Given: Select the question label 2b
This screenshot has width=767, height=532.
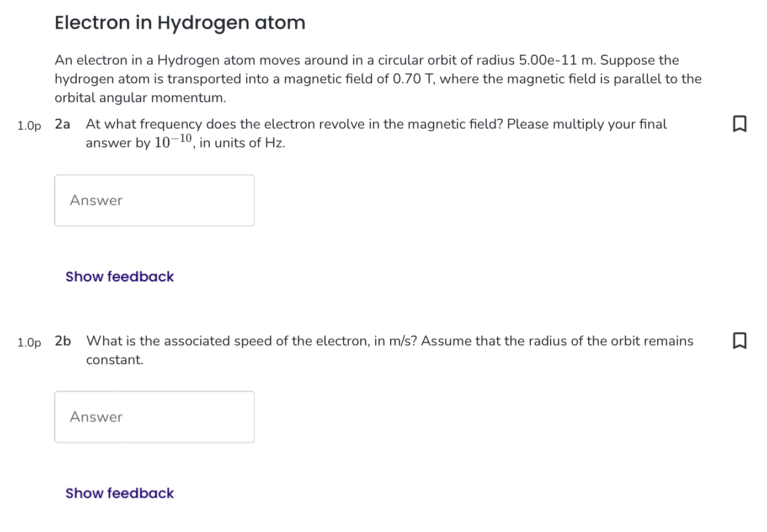Looking at the screenshot, I should click(62, 341).
